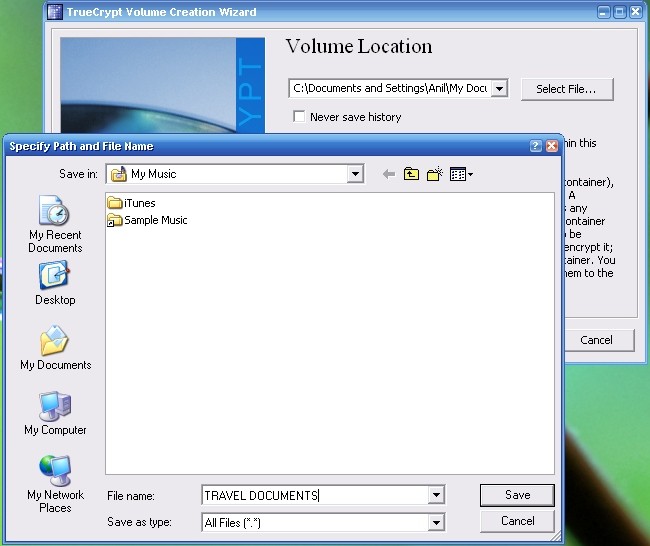Open My Network Places
The image size is (650, 546).
click(55, 484)
